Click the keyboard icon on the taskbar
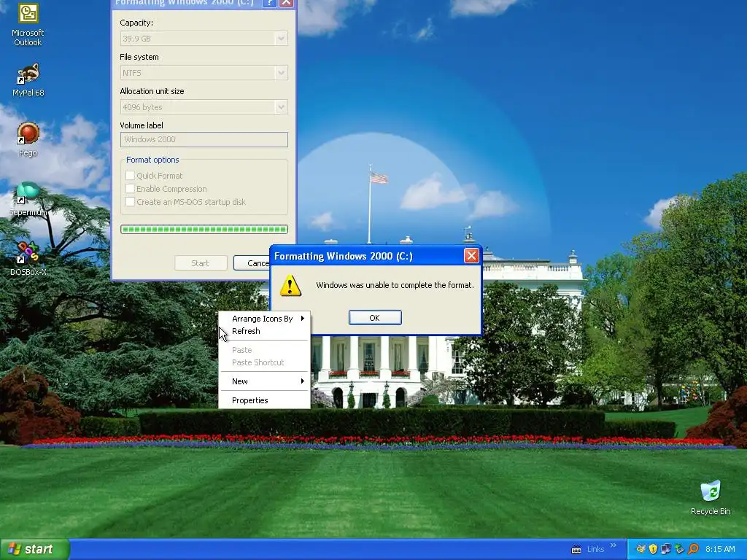The width and height of the screenshot is (747, 560). coord(576,550)
